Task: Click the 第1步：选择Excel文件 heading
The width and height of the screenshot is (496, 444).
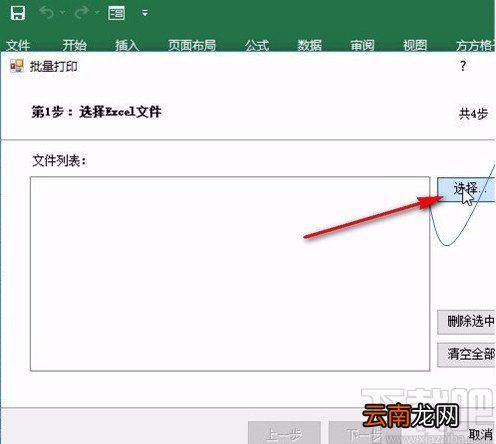Action: click(x=96, y=112)
